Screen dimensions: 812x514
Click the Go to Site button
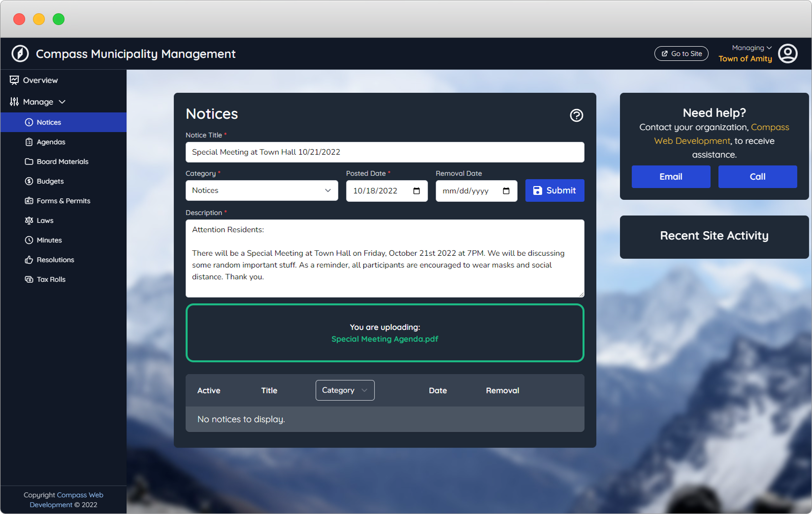681,54
